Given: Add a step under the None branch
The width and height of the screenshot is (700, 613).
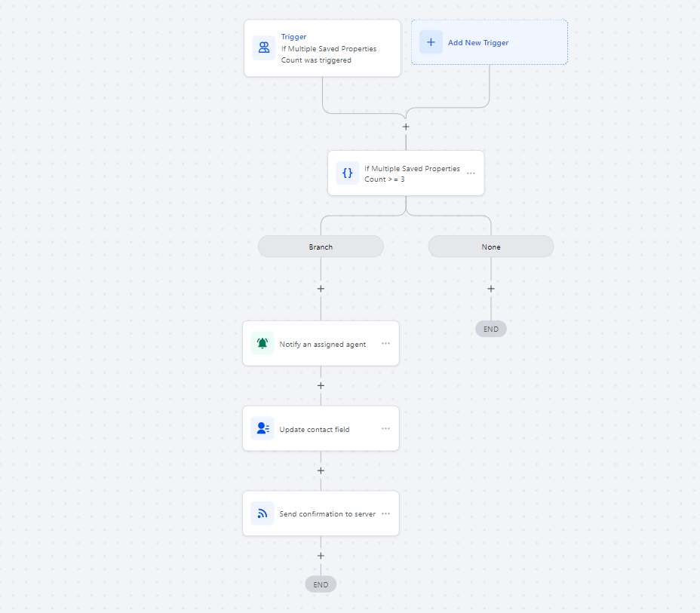Looking at the screenshot, I should click(x=491, y=289).
